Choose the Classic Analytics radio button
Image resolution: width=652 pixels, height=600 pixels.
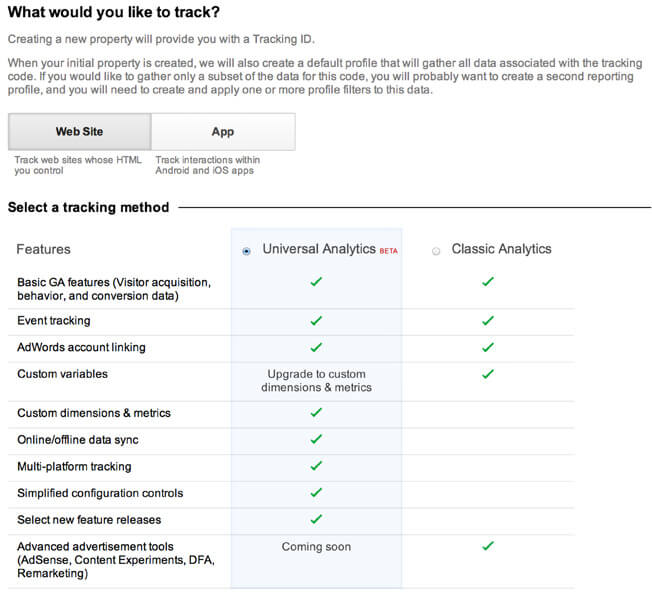pos(436,251)
